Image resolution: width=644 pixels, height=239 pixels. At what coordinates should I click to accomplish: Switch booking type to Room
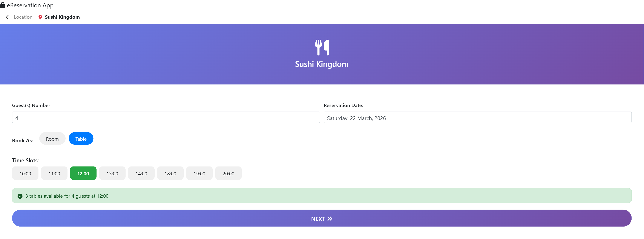tap(52, 138)
